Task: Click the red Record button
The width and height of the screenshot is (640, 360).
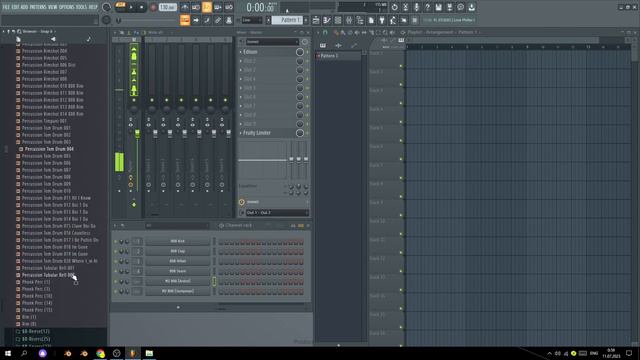Action: pos(153,7)
